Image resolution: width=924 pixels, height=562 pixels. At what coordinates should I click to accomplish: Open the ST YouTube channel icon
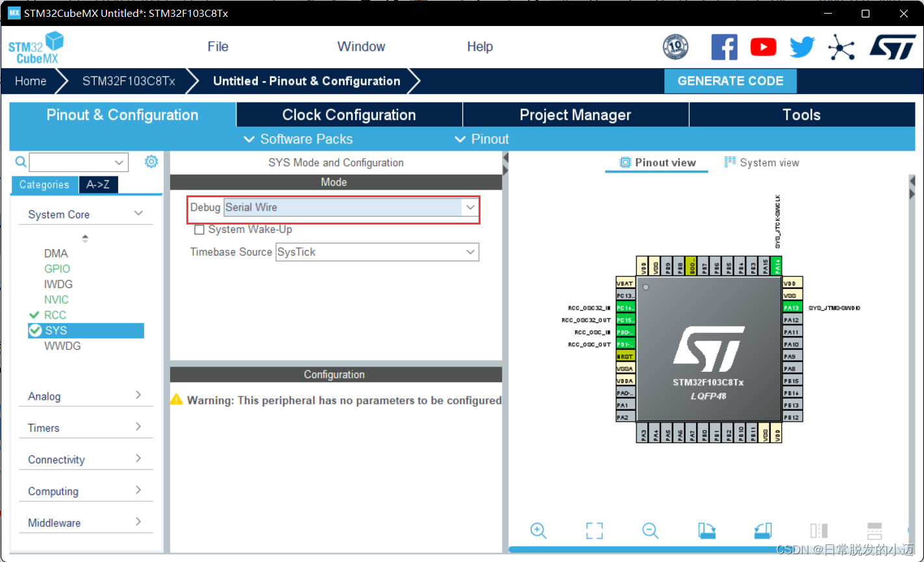(x=763, y=47)
